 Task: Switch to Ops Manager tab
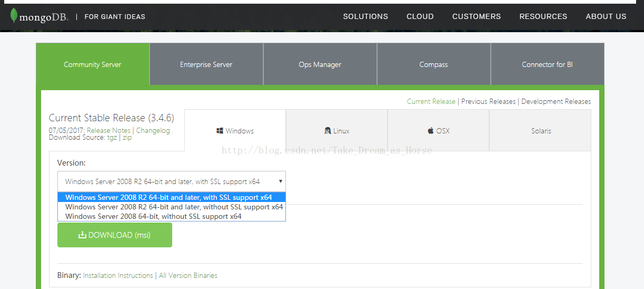point(320,64)
